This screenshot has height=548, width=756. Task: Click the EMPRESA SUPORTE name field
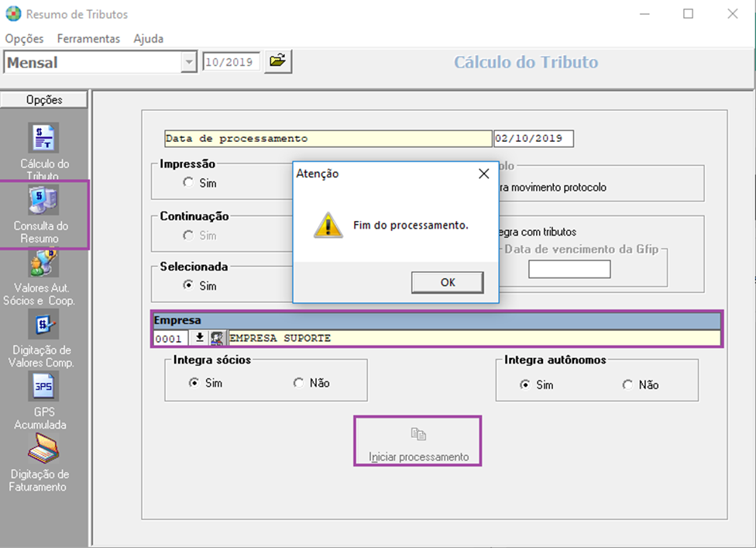[x=473, y=338]
